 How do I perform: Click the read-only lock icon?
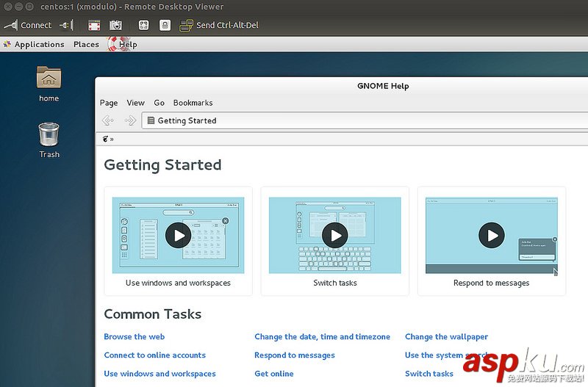165,25
